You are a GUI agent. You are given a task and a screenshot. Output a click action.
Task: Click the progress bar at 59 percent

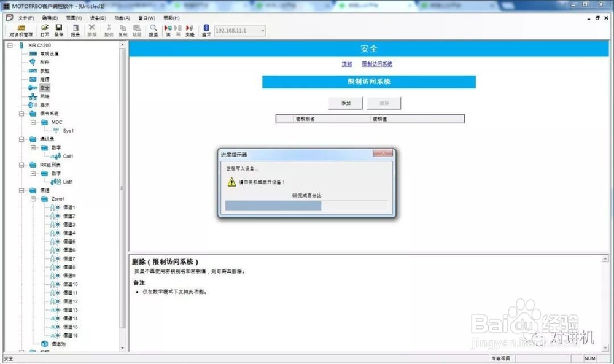[x=306, y=206]
